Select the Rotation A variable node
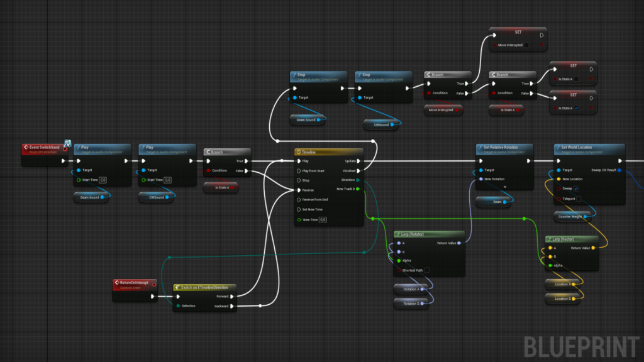The height and width of the screenshot is (362, 644). pos(411,289)
